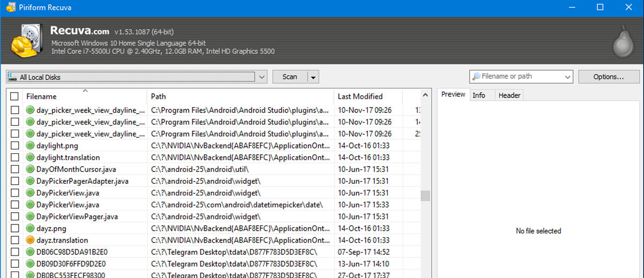
Task: Tick the DayPickerPagerAdapter.java checkbox
Action: click(x=14, y=181)
